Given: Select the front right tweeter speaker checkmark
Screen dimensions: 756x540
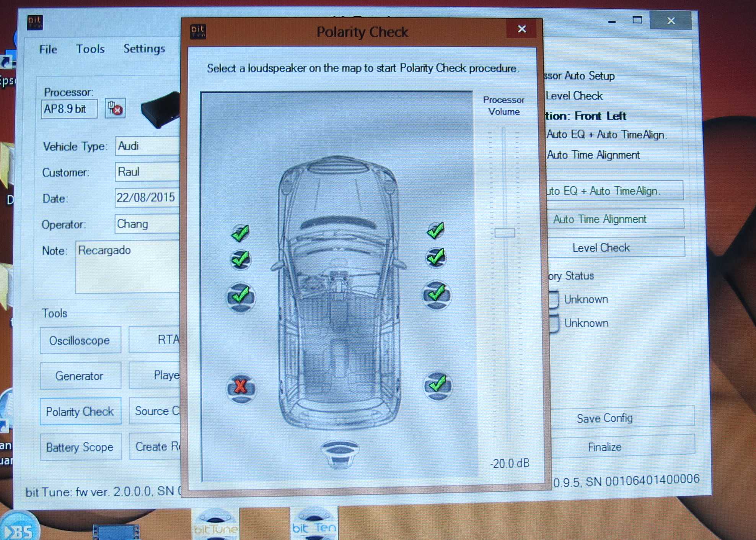Looking at the screenshot, I should 435,231.
